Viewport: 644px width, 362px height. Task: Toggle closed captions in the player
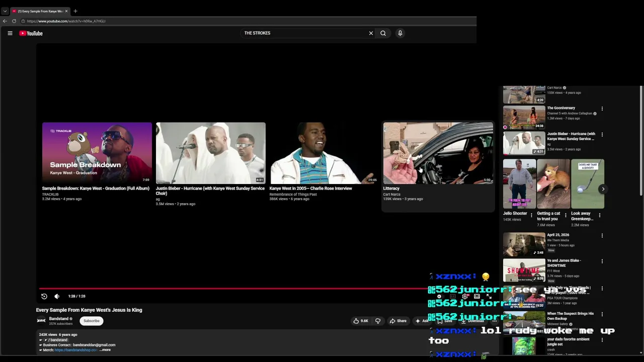click(452, 296)
